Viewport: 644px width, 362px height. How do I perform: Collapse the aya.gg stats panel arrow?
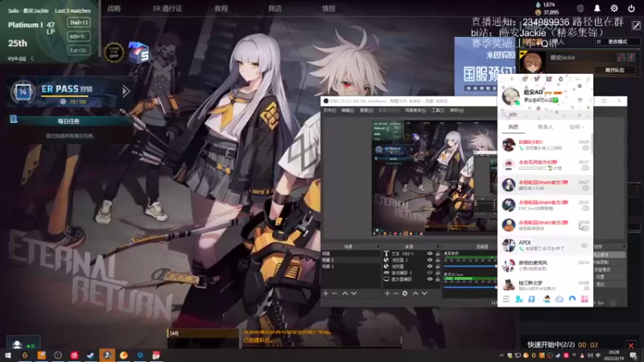point(32,58)
